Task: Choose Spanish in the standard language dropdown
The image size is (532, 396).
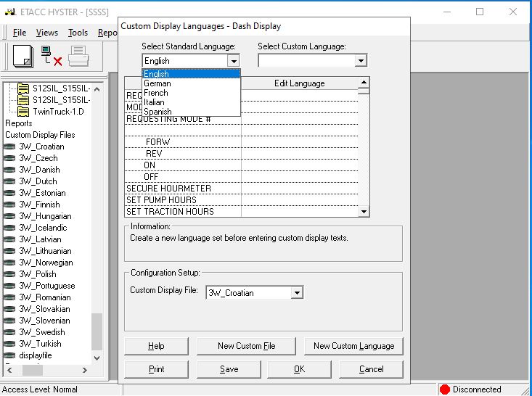Action: coord(157,112)
